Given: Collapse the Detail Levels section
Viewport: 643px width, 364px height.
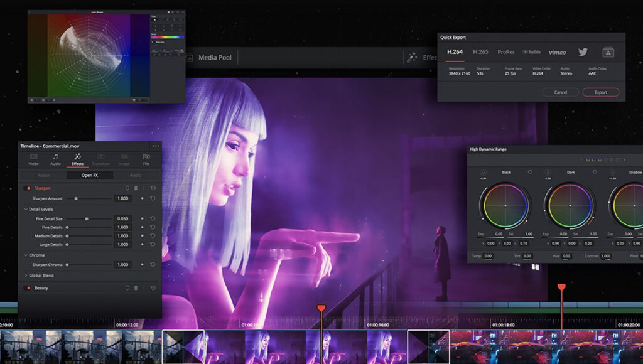Looking at the screenshot, I should click(26, 209).
